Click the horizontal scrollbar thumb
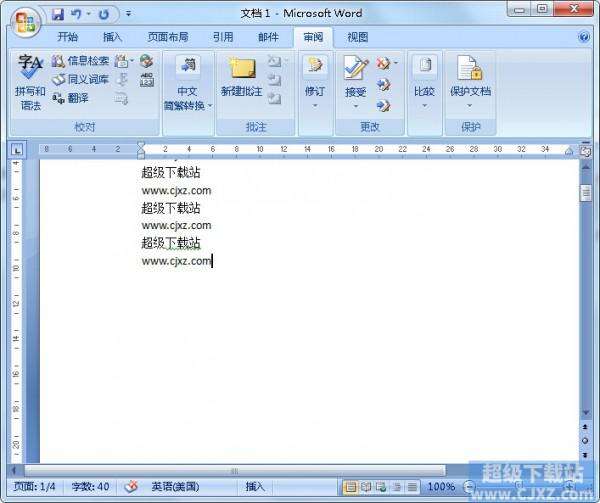The height and width of the screenshot is (503, 600). (235, 471)
